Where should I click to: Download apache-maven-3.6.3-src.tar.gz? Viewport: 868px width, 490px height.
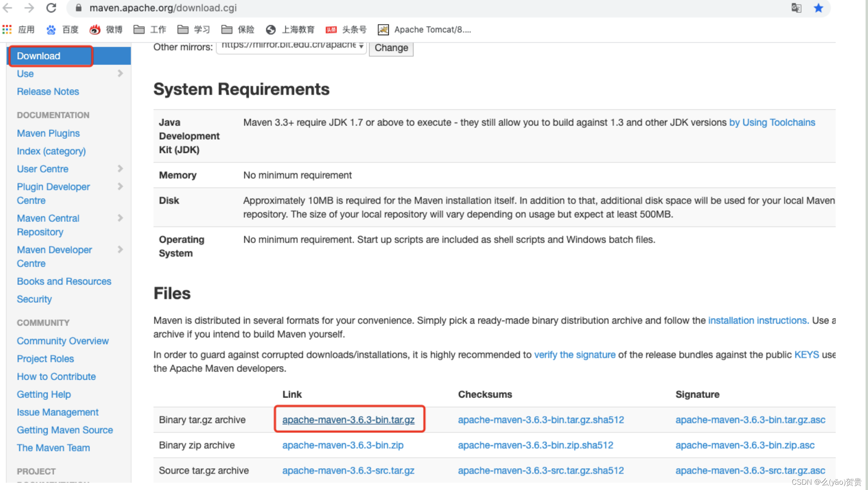click(348, 471)
